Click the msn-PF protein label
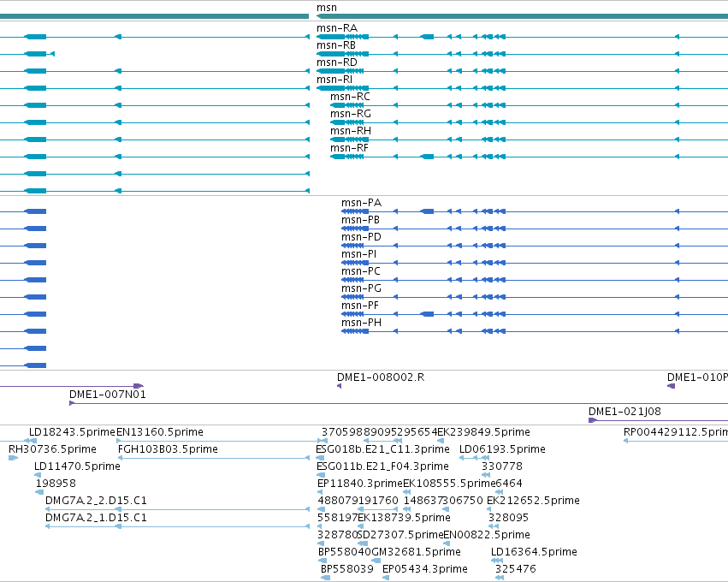Image resolution: width=728 pixels, height=582 pixels. [x=360, y=306]
